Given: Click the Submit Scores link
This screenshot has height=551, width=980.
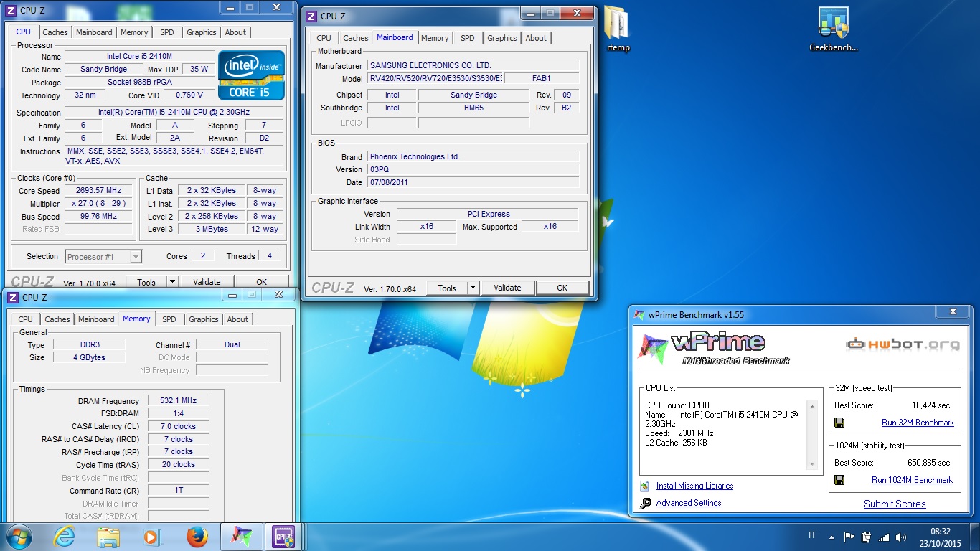Looking at the screenshot, I should pyautogui.click(x=895, y=504).
